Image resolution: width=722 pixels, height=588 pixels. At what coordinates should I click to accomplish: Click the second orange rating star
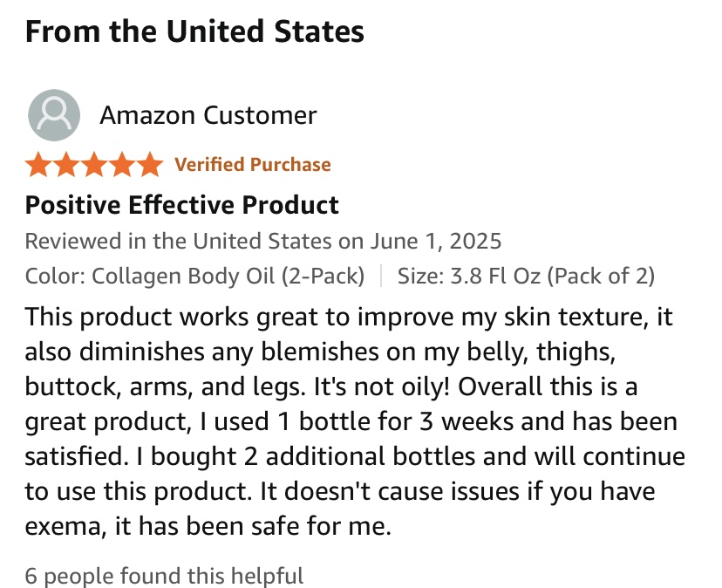(x=66, y=164)
